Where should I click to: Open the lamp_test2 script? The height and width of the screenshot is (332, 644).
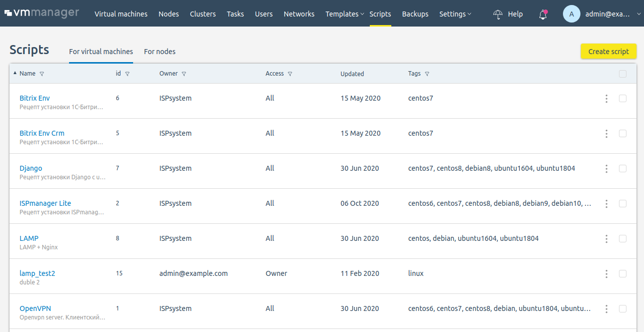tap(38, 273)
